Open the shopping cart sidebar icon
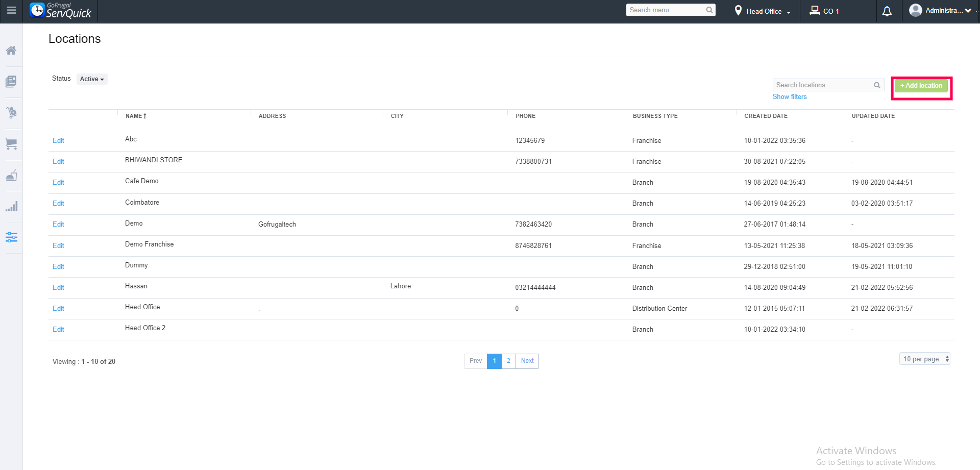 click(11, 144)
